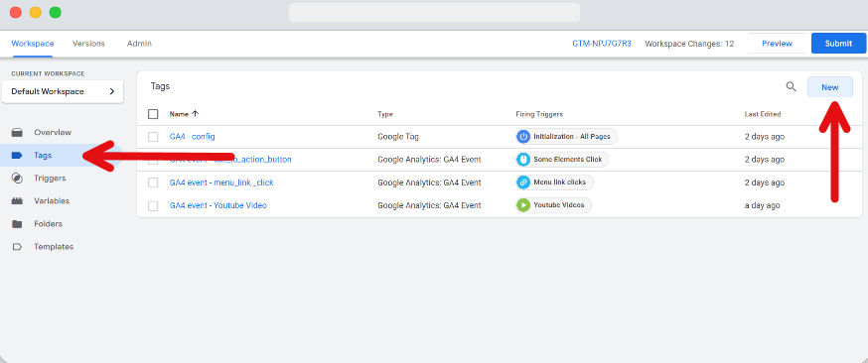Viewport: 868px width, 363px height.
Task: Toggle the select-all tags checkbox
Action: [x=153, y=114]
